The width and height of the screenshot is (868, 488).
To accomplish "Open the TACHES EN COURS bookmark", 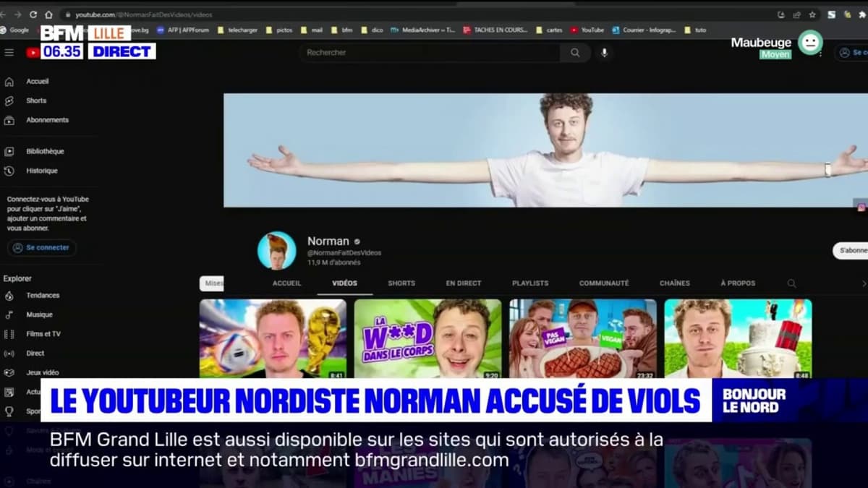I will pyautogui.click(x=495, y=30).
